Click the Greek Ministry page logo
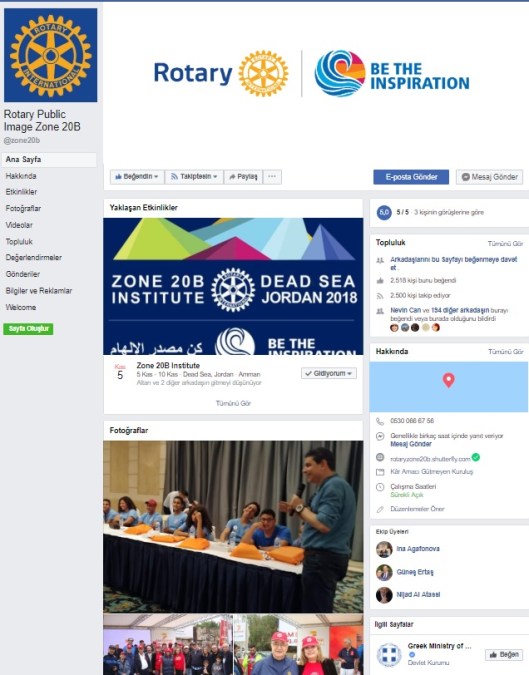 coord(389,654)
